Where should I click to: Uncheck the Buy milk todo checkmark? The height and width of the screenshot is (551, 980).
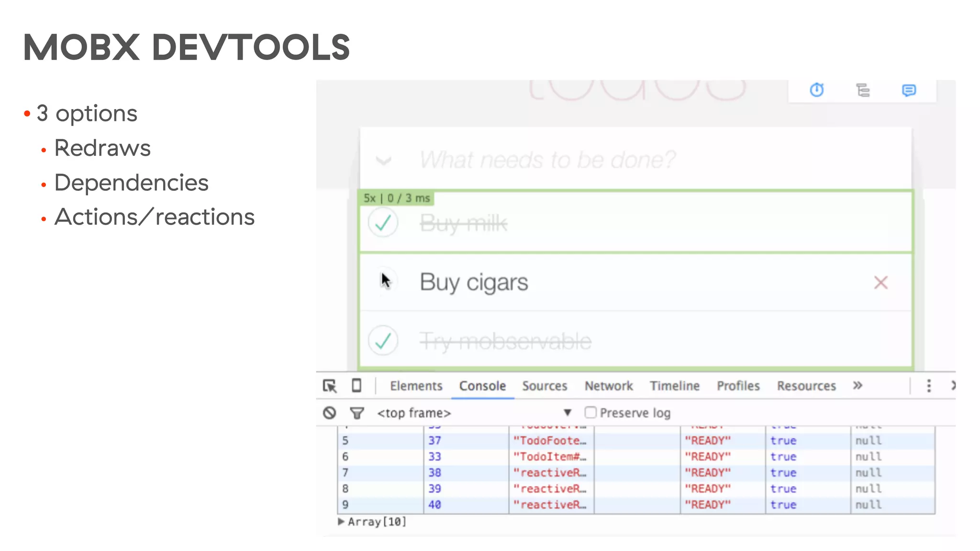tap(383, 223)
